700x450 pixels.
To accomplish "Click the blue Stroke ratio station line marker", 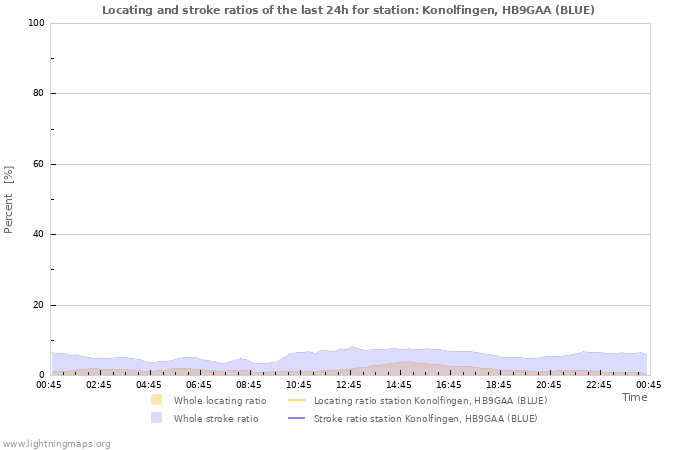I will point(296,418).
